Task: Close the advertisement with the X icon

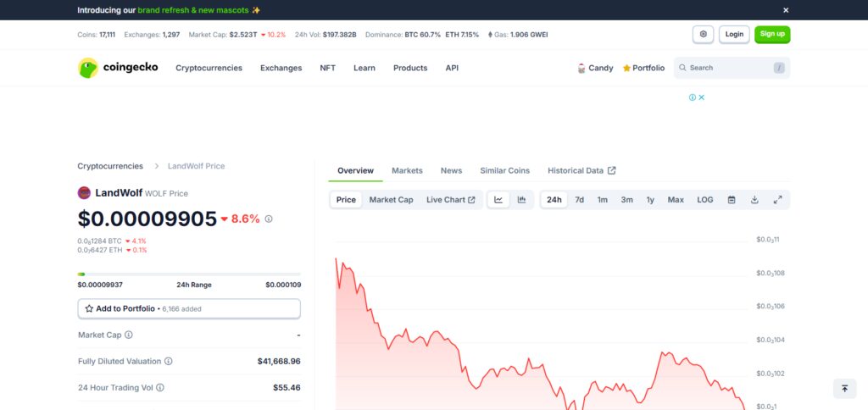Action: tap(701, 97)
